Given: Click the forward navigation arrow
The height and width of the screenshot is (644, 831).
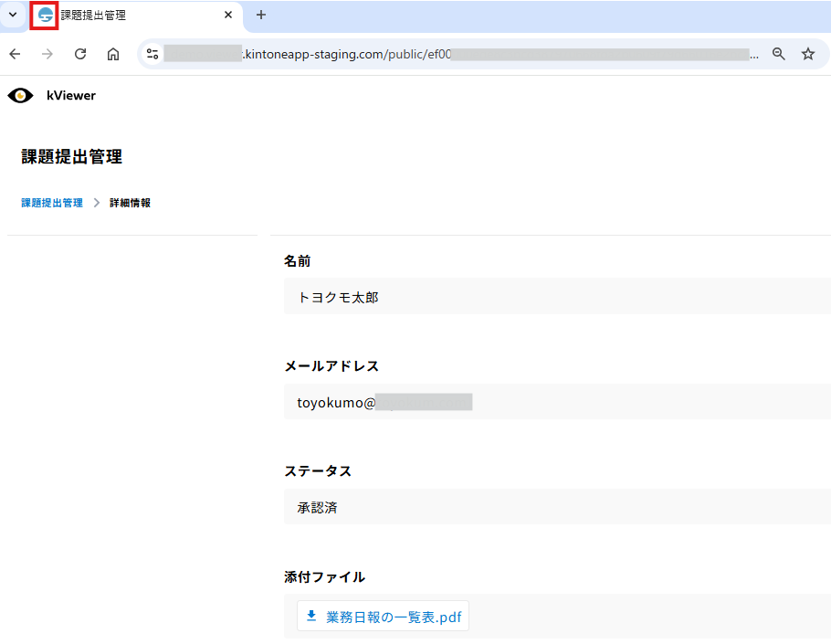Looking at the screenshot, I should [x=47, y=54].
